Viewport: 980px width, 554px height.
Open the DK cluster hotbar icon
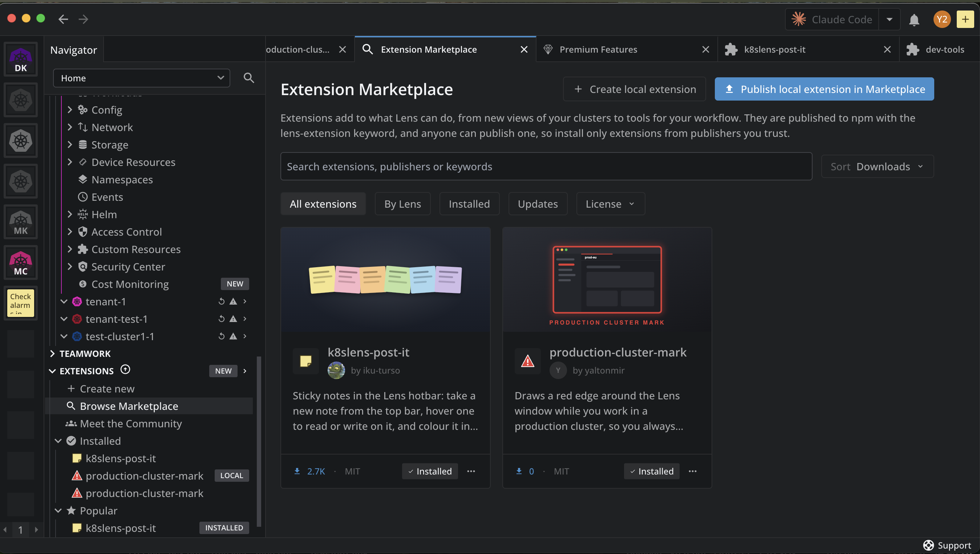tap(21, 60)
